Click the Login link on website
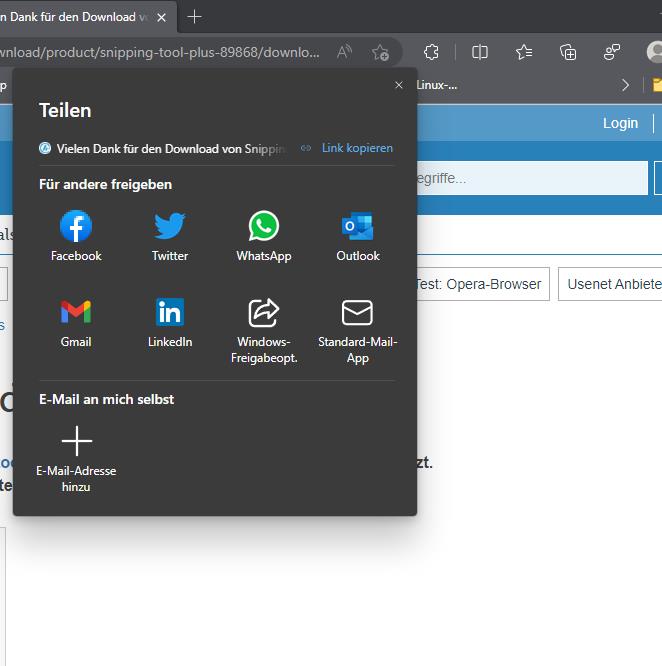 (x=620, y=123)
